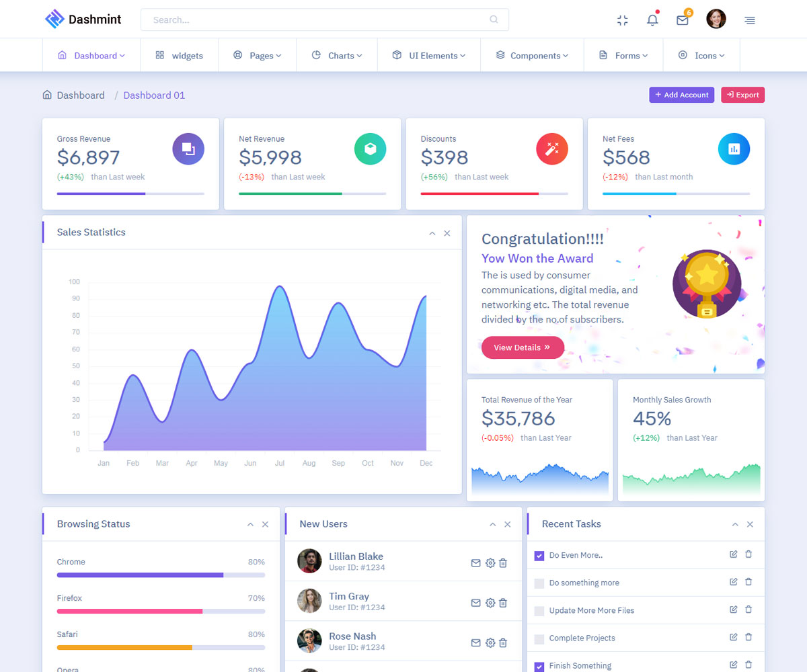Open settings gear for Tim Gray
This screenshot has height=672, width=807.
point(490,603)
